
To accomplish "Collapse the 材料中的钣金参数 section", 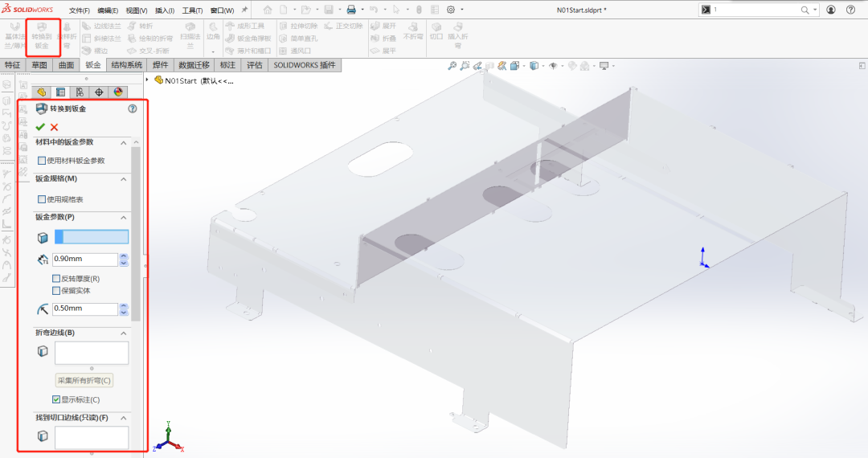I will (x=124, y=143).
